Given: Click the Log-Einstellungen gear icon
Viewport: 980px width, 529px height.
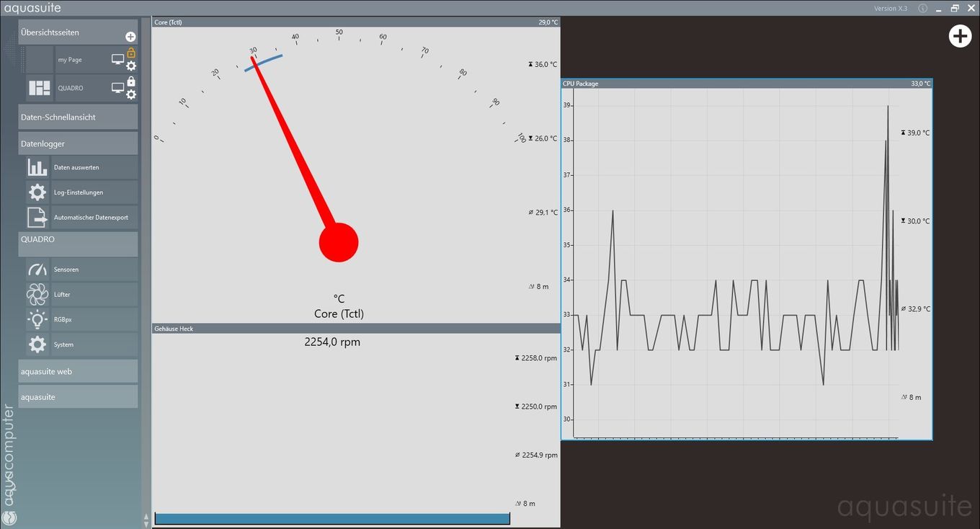Looking at the screenshot, I should click(x=37, y=192).
